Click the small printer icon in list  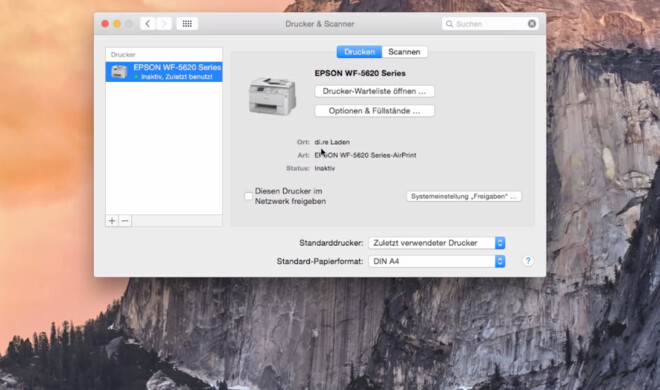[119, 72]
